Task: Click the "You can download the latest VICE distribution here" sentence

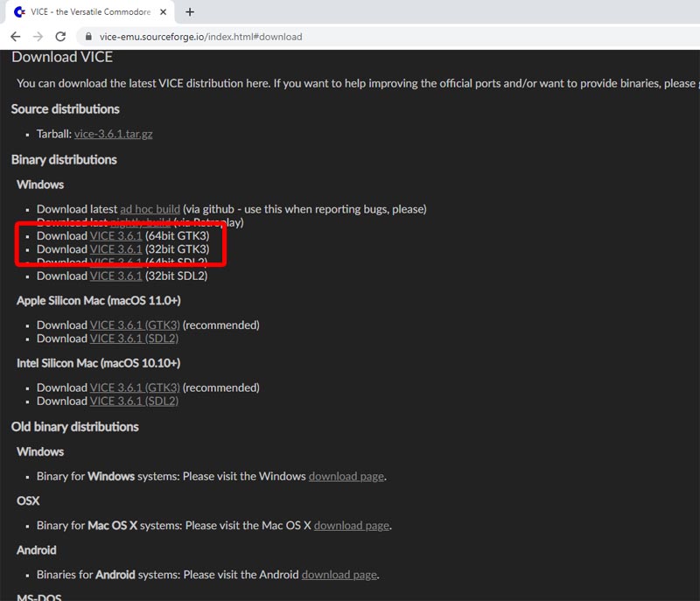Action: point(143,83)
